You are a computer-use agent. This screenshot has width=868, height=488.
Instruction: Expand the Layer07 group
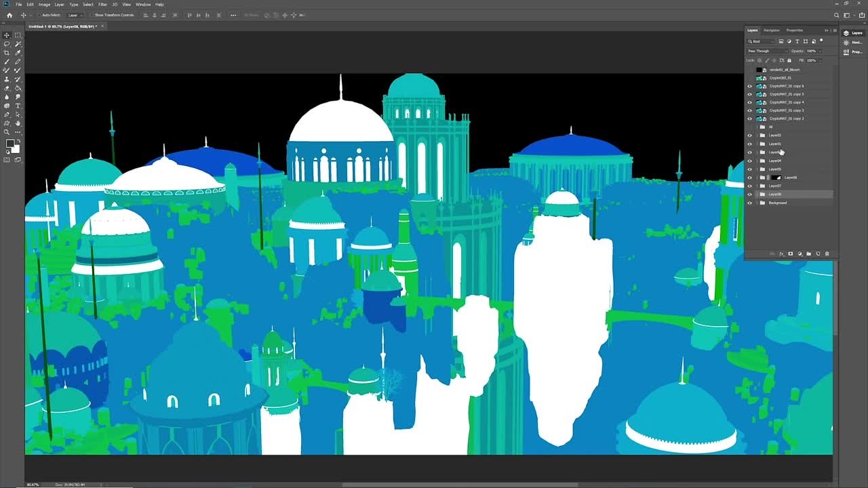tap(757, 186)
